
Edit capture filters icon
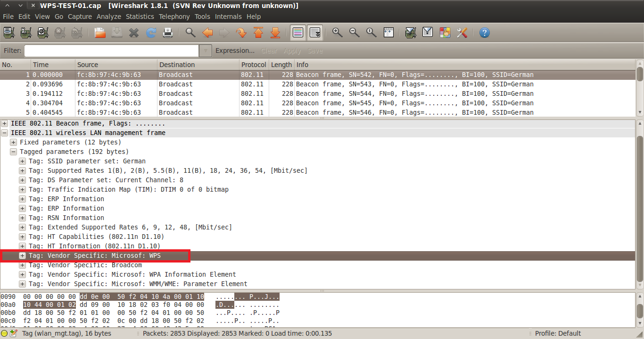point(411,33)
